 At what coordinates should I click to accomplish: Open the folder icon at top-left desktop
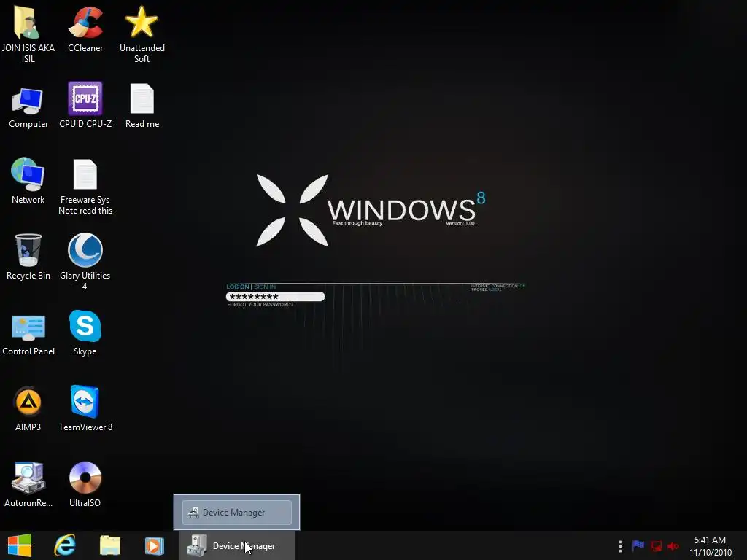click(28, 34)
